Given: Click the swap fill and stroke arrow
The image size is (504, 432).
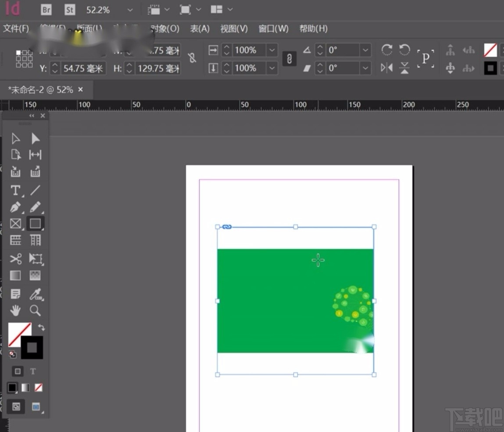Looking at the screenshot, I should point(41,327).
